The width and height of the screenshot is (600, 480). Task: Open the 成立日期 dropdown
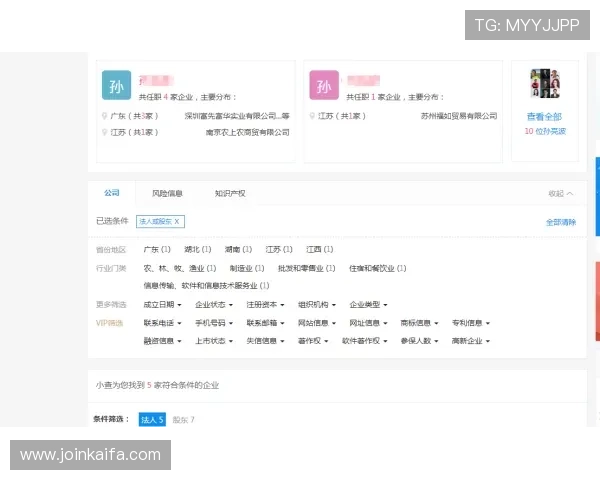coord(162,305)
